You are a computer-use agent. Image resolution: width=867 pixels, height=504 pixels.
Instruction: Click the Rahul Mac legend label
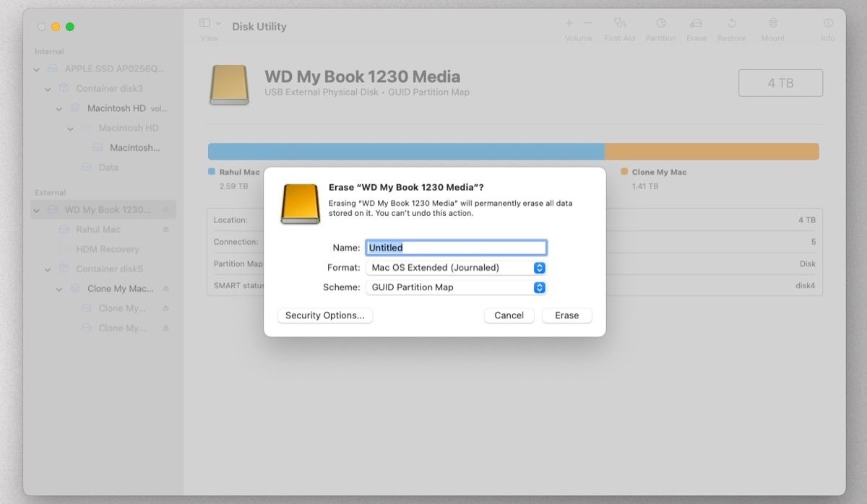239,173
